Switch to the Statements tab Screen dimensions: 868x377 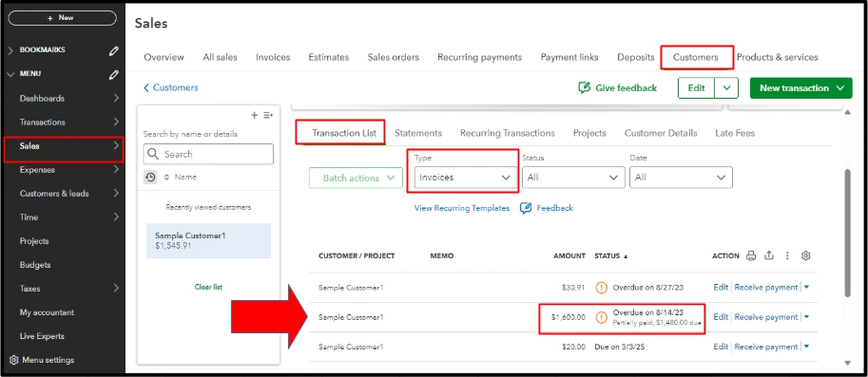coord(418,133)
